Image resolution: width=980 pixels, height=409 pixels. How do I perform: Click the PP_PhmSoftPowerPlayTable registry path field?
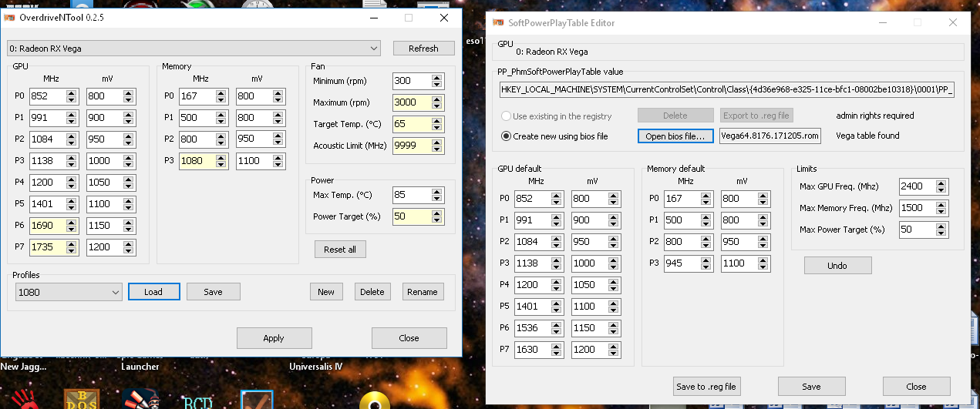pos(727,89)
